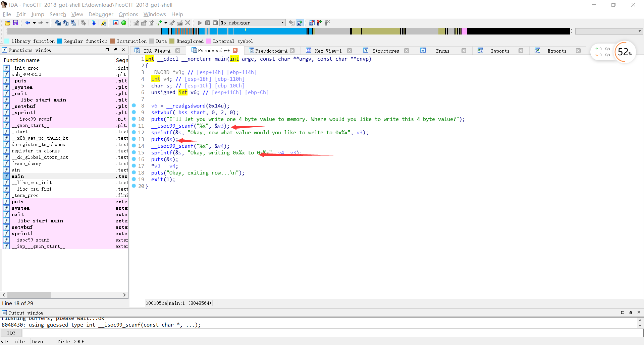The height and width of the screenshot is (345, 644).
Task: Open the No debugger dropdown
Action: [252, 23]
